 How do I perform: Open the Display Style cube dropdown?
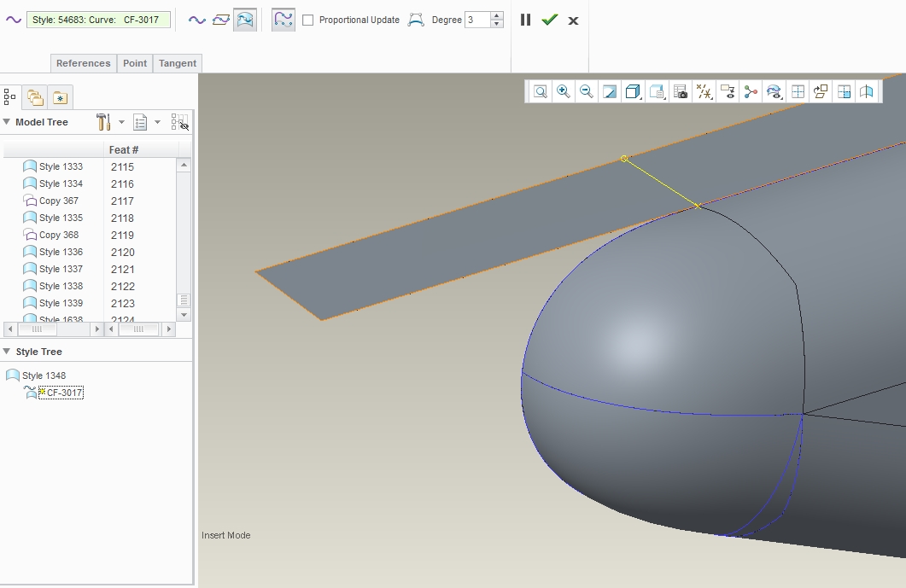(x=634, y=92)
